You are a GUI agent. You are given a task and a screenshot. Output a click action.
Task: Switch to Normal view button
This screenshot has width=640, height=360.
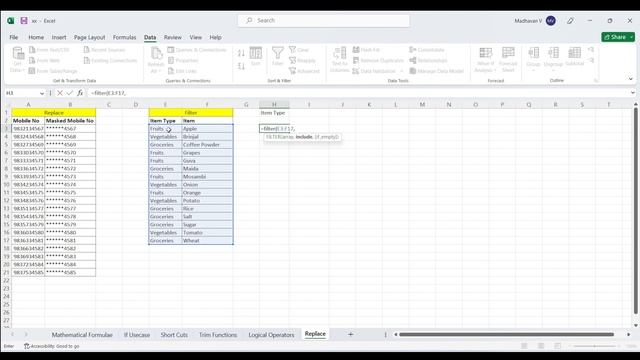pyautogui.click(x=524, y=346)
